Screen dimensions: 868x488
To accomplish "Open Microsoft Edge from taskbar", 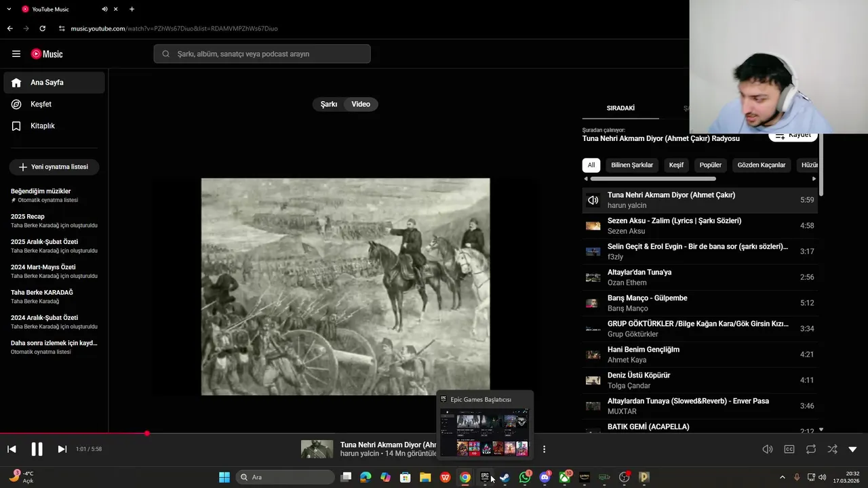I will click(366, 477).
